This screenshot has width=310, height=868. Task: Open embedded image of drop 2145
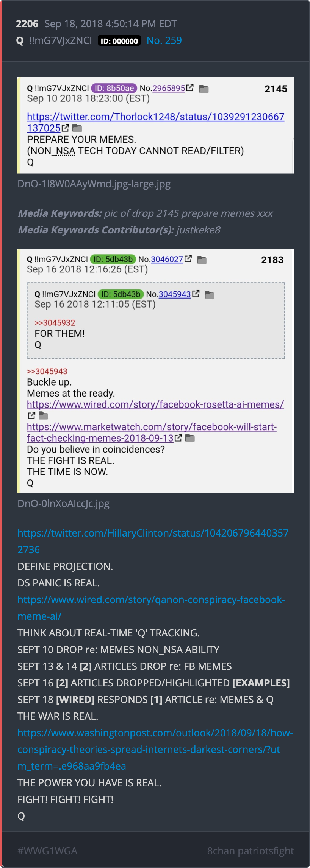pyautogui.click(x=156, y=125)
